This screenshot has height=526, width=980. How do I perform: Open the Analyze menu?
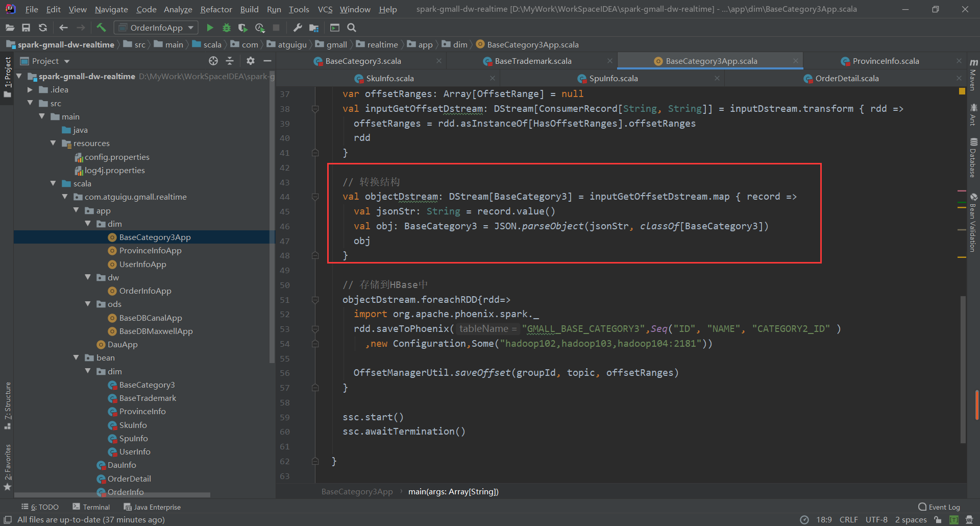(178, 9)
